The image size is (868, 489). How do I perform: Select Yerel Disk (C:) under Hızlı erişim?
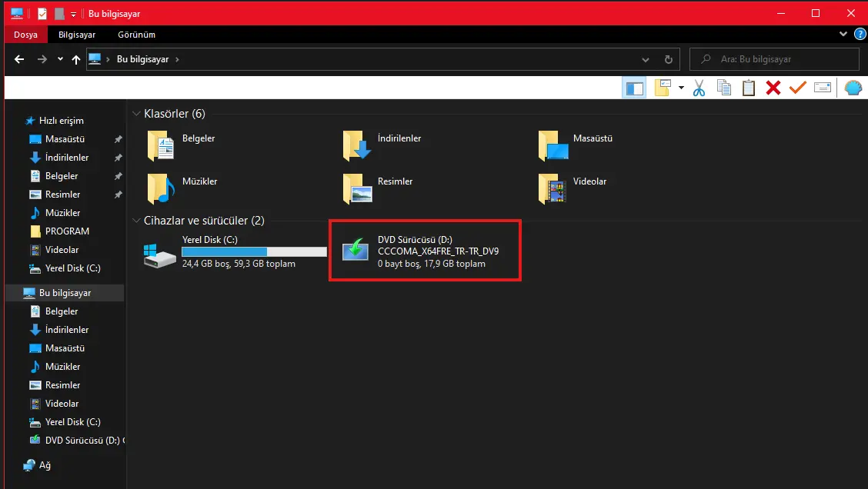pyautogui.click(x=72, y=268)
